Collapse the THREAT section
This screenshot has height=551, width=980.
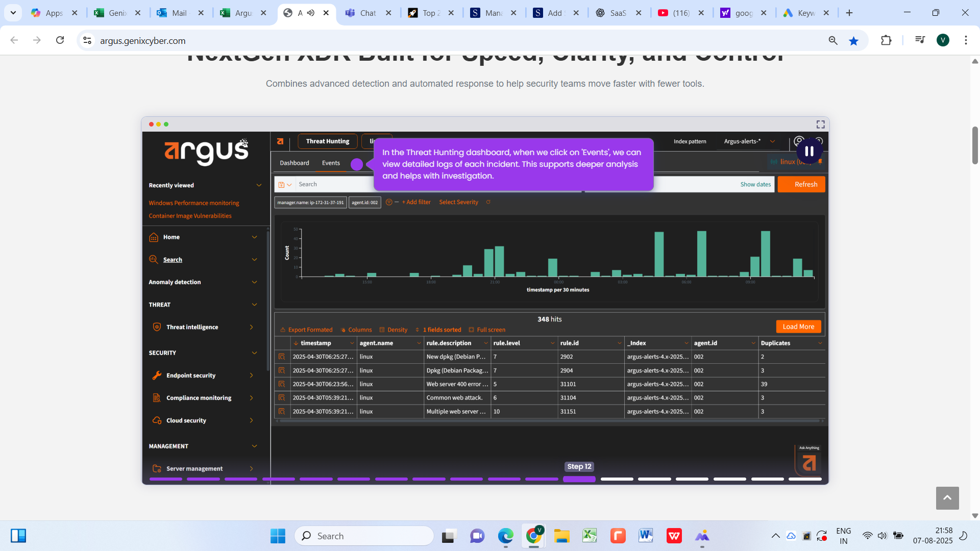coord(254,305)
